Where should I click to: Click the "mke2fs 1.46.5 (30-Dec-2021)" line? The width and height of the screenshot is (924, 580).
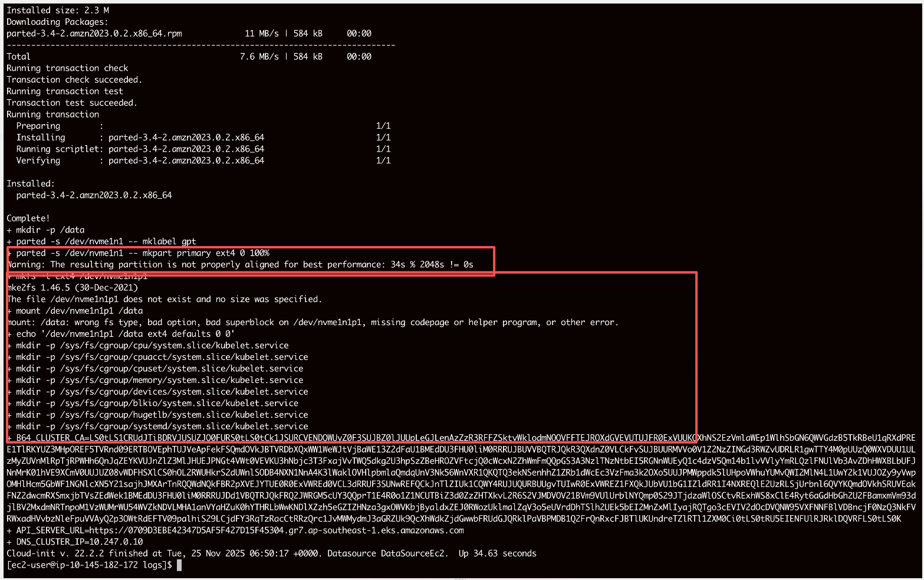click(x=72, y=288)
